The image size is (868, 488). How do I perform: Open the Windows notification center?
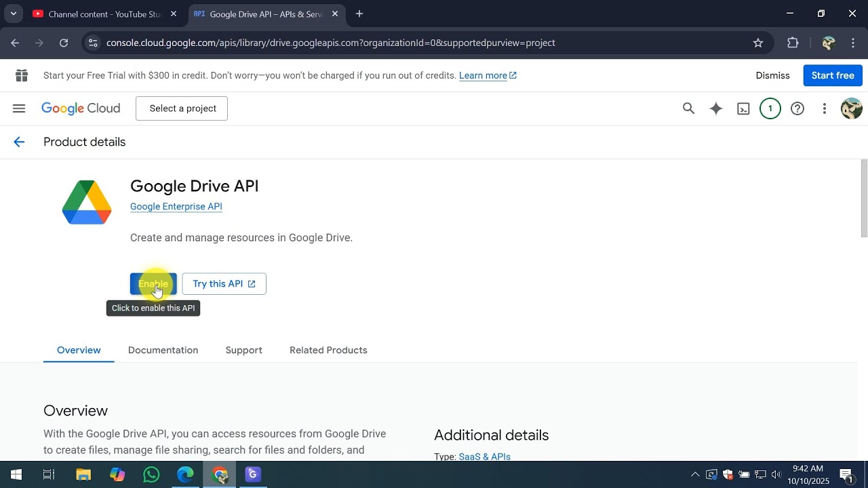(846, 474)
